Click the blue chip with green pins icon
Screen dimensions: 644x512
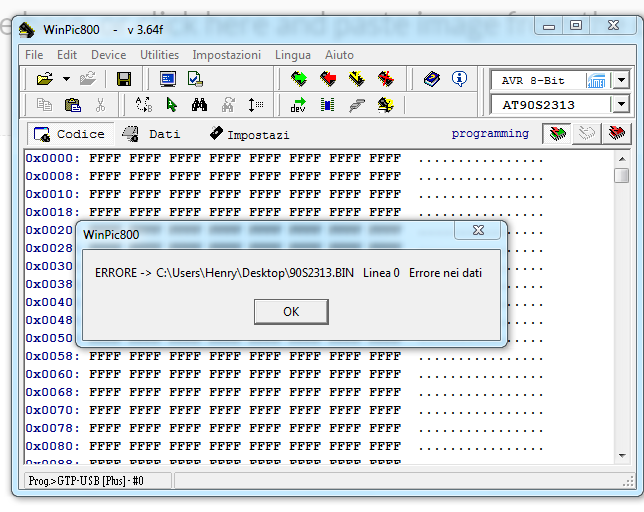pos(327,105)
